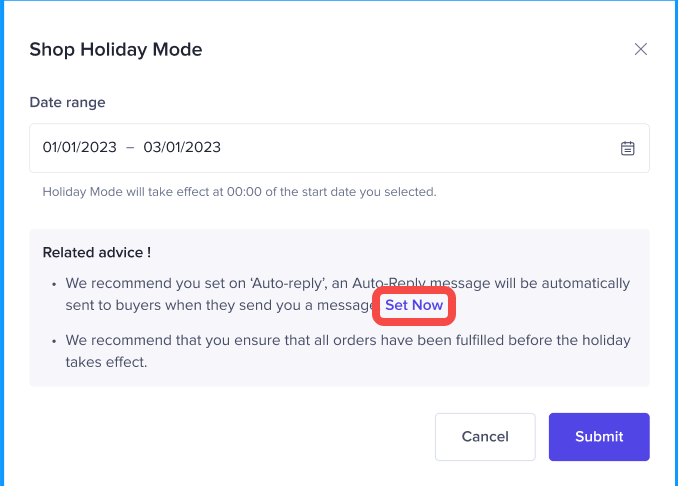Click the exclamation mark after Related advice

(x=149, y=253)
